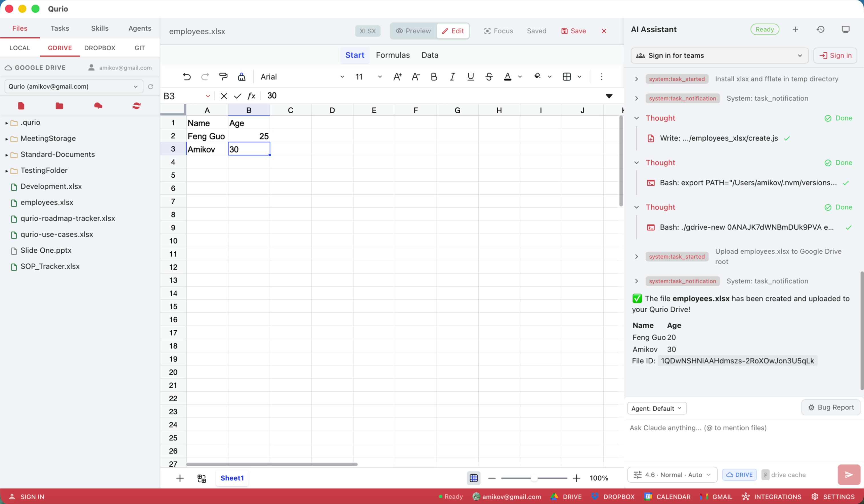Open the Bug Report dialog
864x504 pixels.
click(831, 407)
